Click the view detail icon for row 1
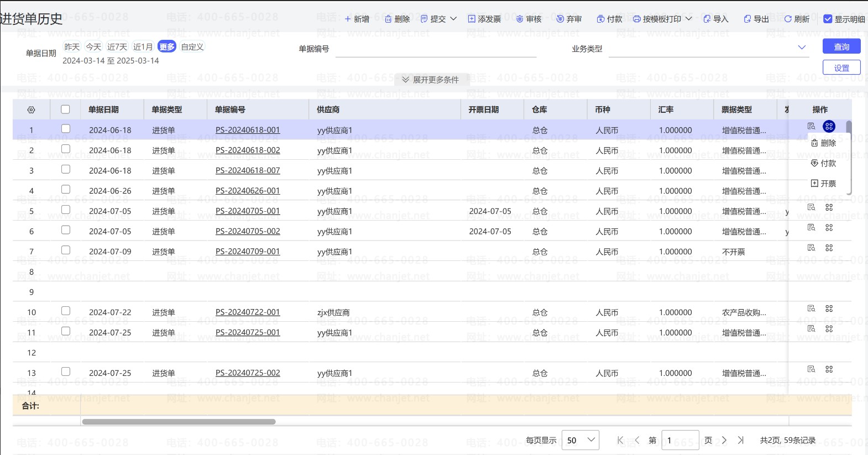The height and width of the screenshot is (455, 868). [811, 127]
